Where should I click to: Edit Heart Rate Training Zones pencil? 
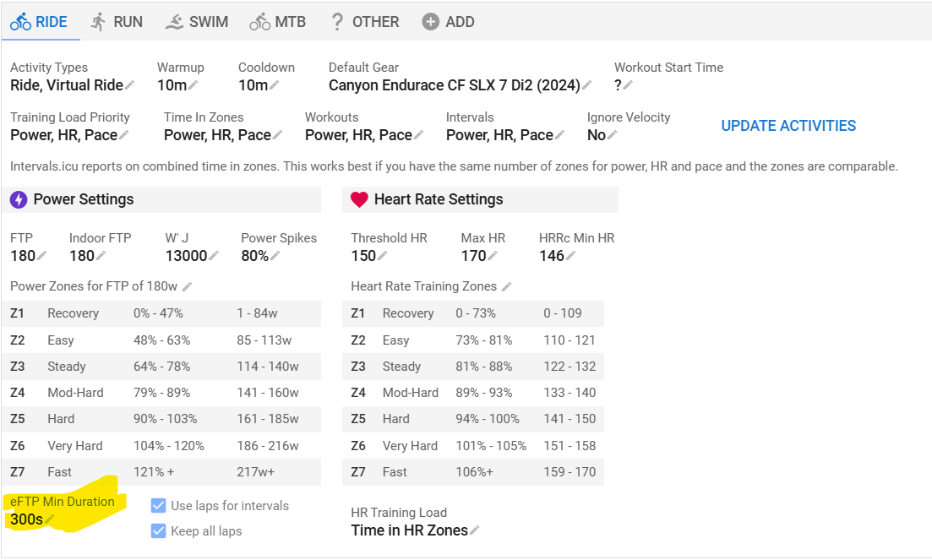click(506, 287)
